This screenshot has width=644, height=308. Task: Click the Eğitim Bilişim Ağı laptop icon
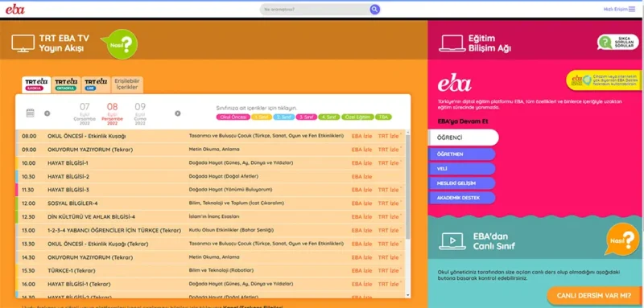point(452,43)
